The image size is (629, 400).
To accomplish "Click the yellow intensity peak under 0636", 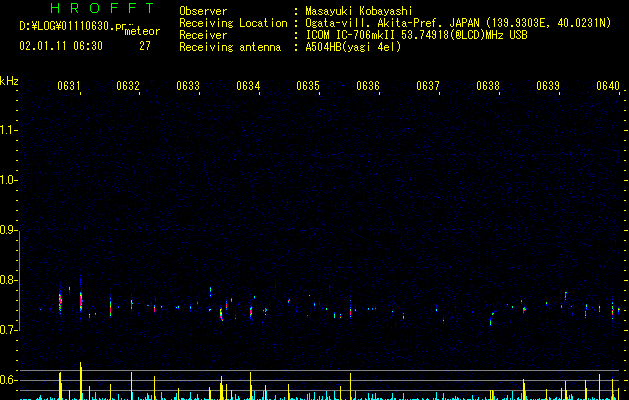I will click(x=351, y=386).
